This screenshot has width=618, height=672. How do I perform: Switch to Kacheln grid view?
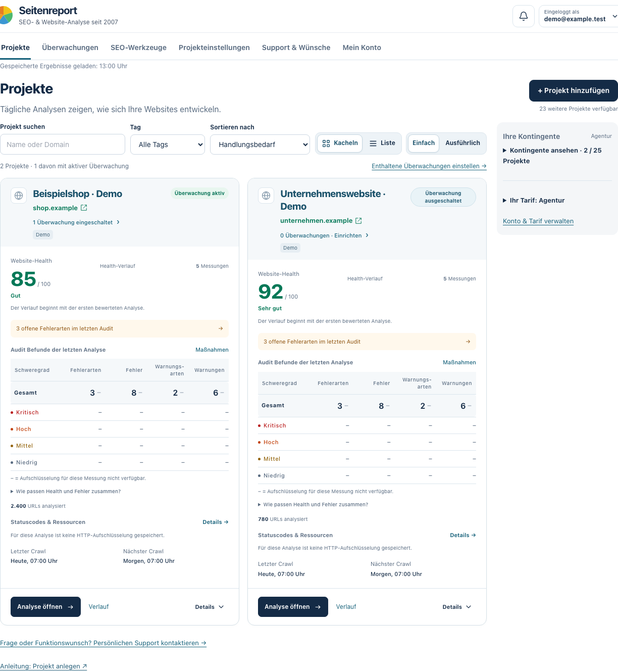(x=340, y=143)
